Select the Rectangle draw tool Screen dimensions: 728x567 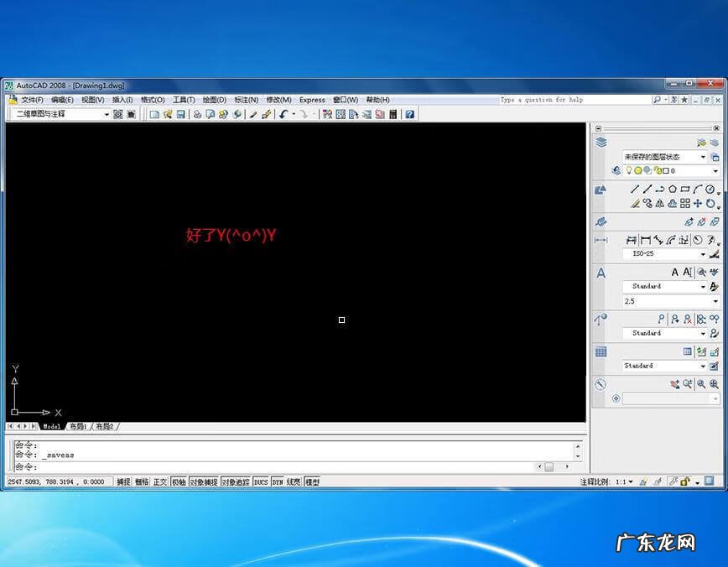coord(685,190)
